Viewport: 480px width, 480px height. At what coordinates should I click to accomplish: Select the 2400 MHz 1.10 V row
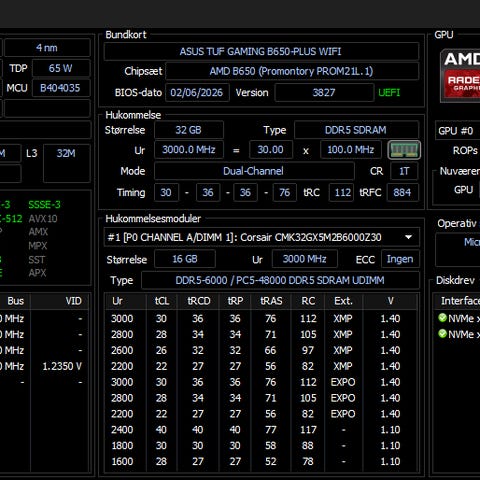(x=261, y=430)
